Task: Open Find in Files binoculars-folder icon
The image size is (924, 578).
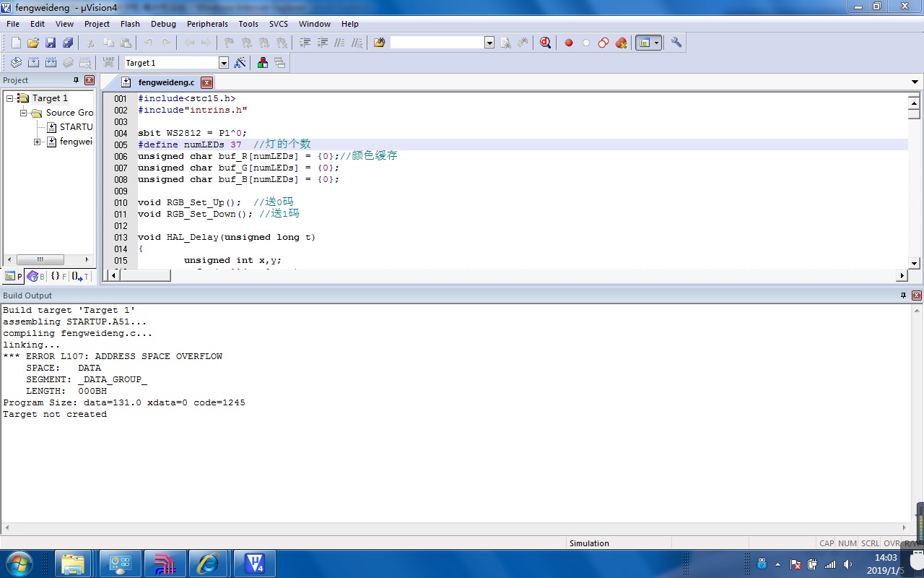Action: click(x=380, y=43)
